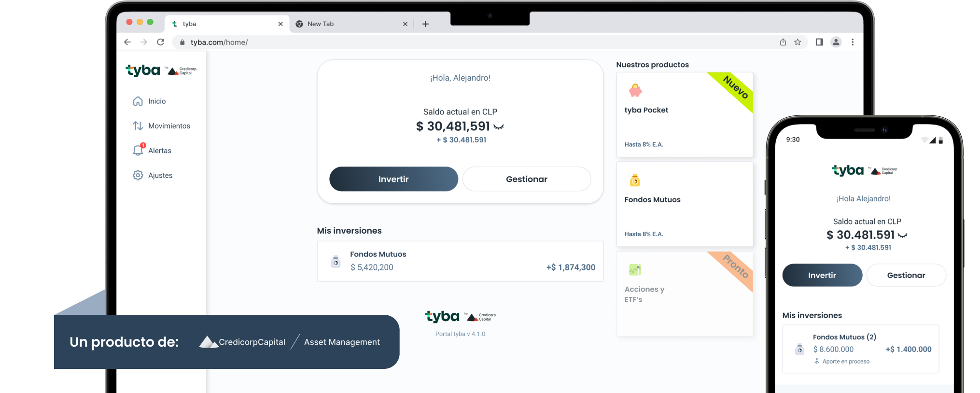
Task: Click the chart icon on Acciones y ETF's
Action: pos(635,269)
